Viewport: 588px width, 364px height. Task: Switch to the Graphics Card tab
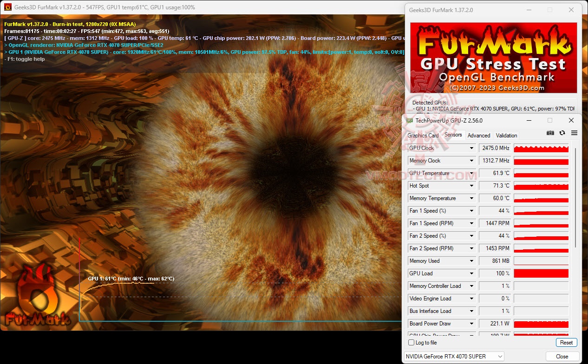click(x=423, y=136)
